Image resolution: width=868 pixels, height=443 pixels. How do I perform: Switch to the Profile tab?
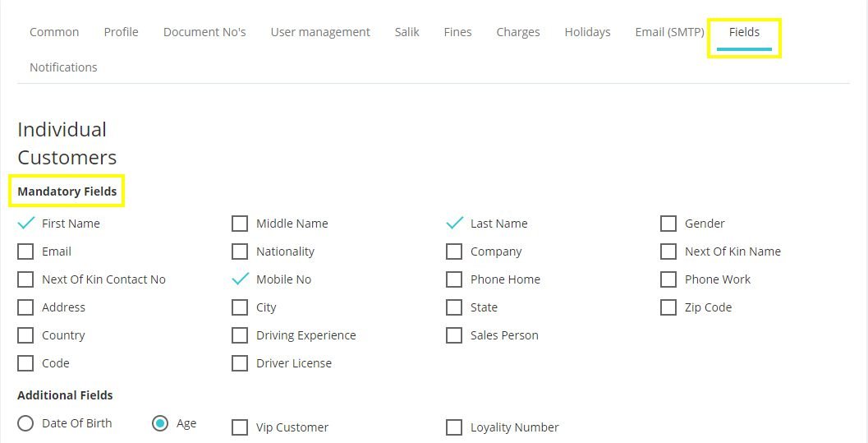coord(122,32)
